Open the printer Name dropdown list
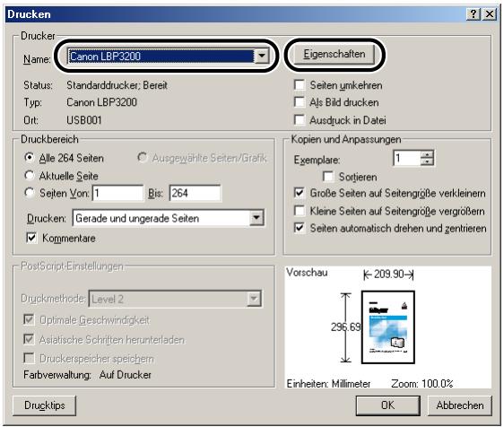The width and height of the screenshot is (504, 427). coord(262,57)
